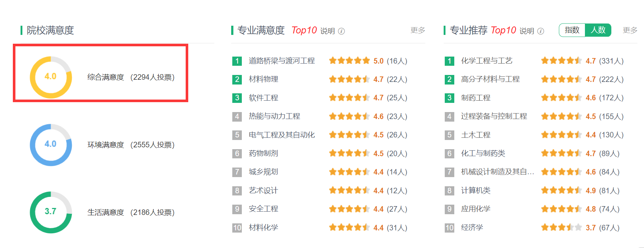Open the 软件工程 major entry

point(263,98)
